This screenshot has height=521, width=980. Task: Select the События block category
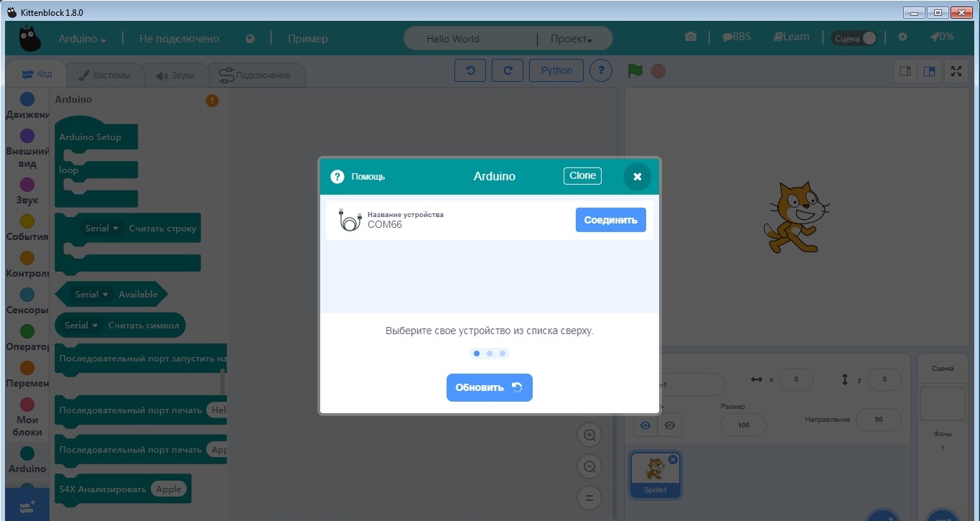click(x=27, y=228)
